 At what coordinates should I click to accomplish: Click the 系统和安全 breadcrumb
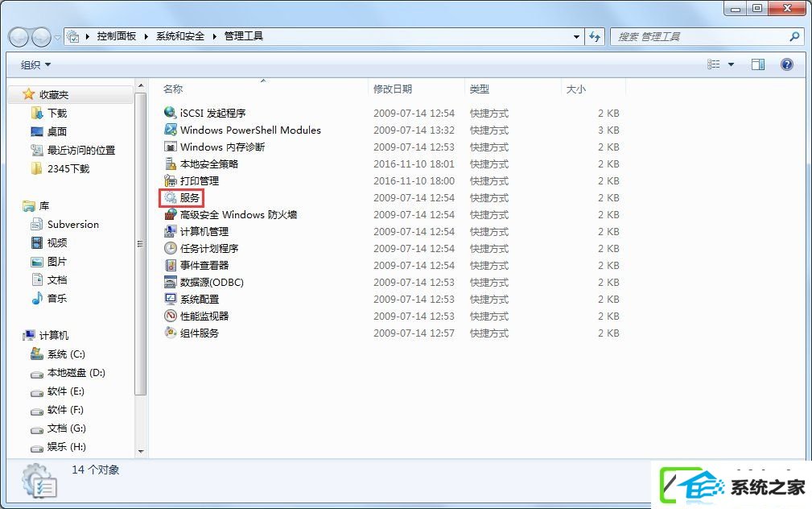point(180,36)
